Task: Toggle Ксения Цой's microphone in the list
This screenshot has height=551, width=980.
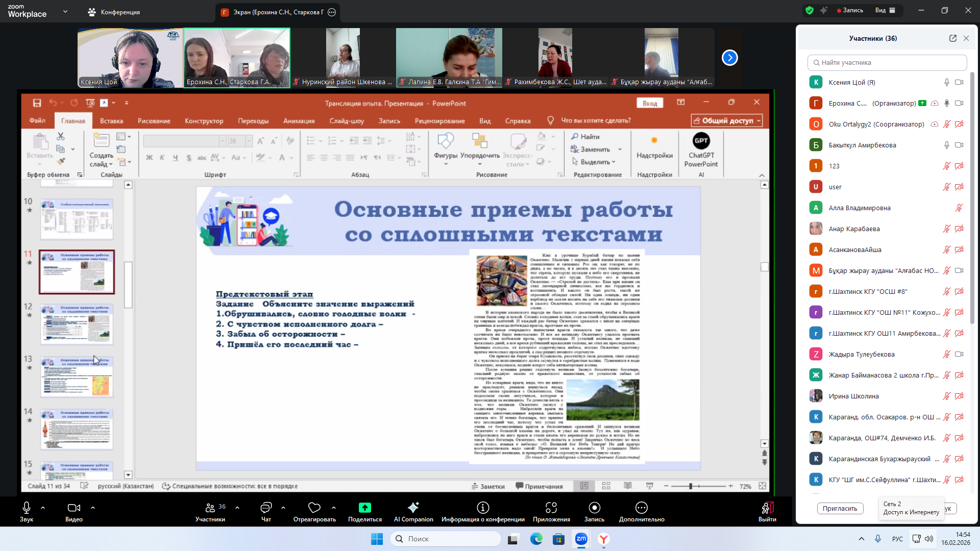Action: (946, 82)
